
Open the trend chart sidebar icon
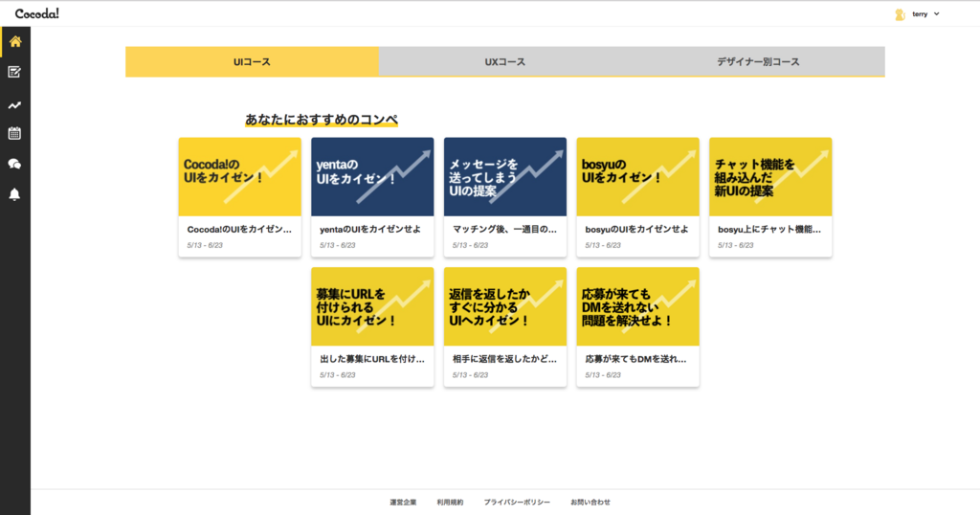click(14, 105)
